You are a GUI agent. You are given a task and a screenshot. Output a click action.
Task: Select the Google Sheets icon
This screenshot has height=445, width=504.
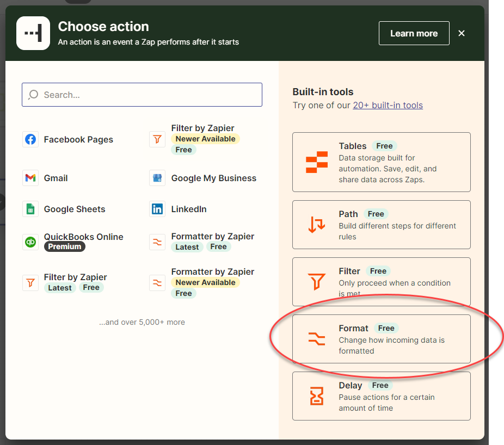[x=30, y=209]
